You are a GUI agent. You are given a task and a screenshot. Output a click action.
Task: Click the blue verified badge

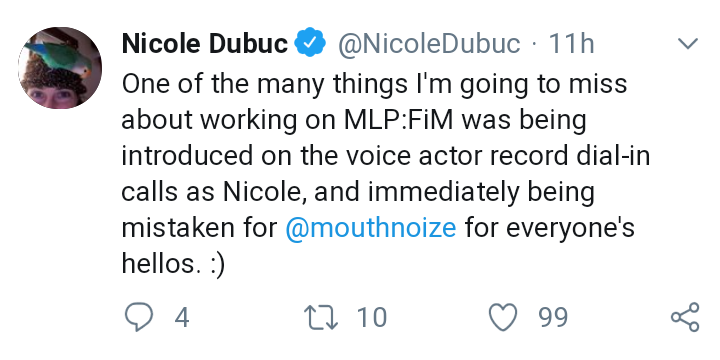[x=310, y=42]
